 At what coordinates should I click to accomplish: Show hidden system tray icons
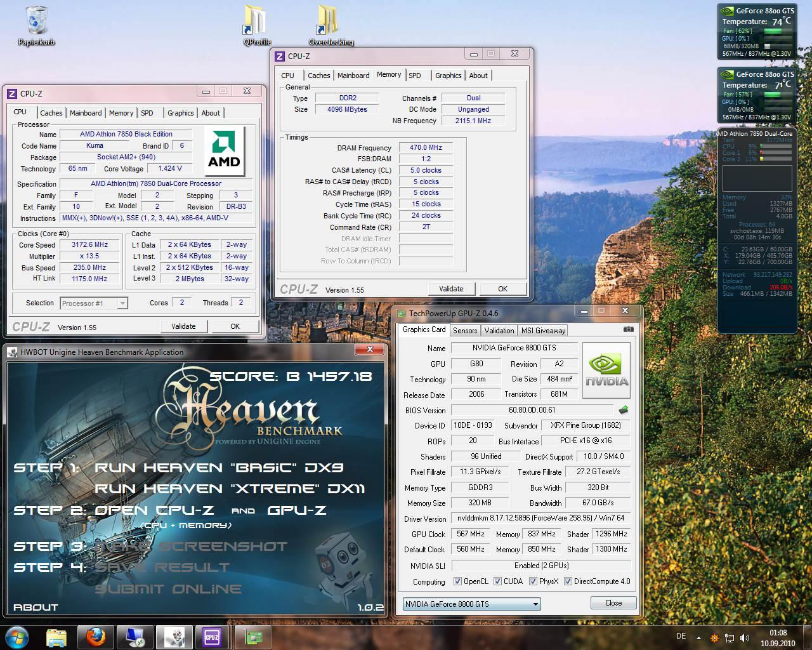click(x=699, y=638)
